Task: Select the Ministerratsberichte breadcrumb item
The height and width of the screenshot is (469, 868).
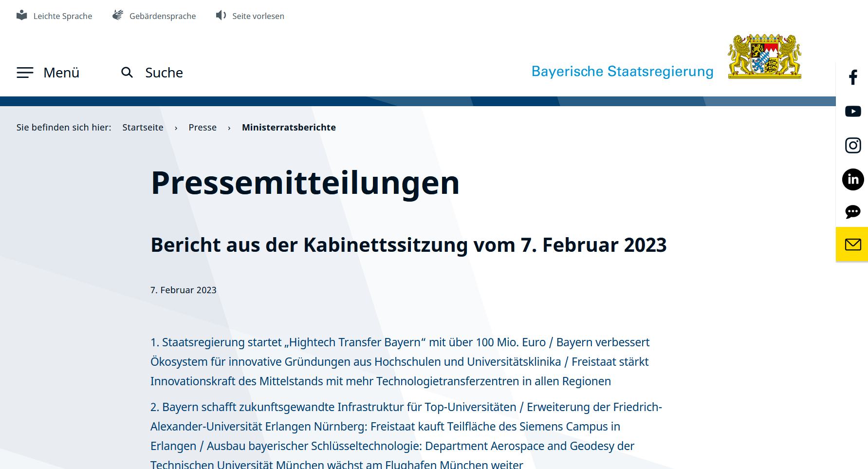Action: (x=289, y=127)
